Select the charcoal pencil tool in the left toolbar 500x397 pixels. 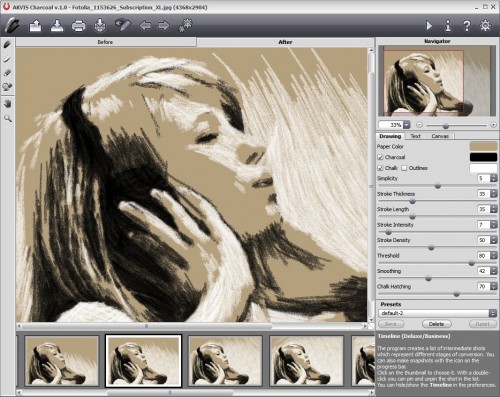[7, 44]
